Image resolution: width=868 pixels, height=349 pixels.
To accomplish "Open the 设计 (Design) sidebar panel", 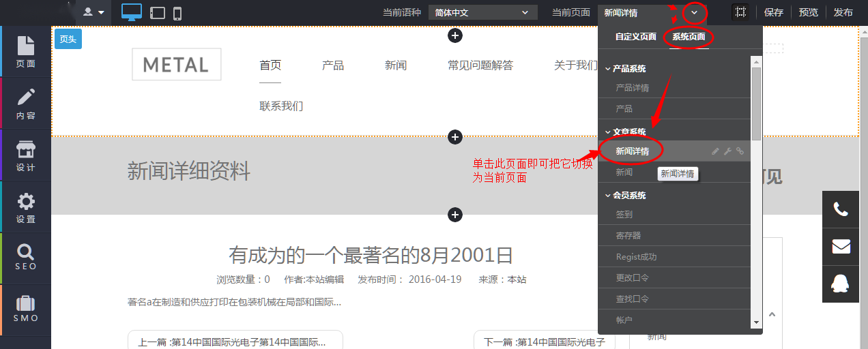I will point(26,155).
